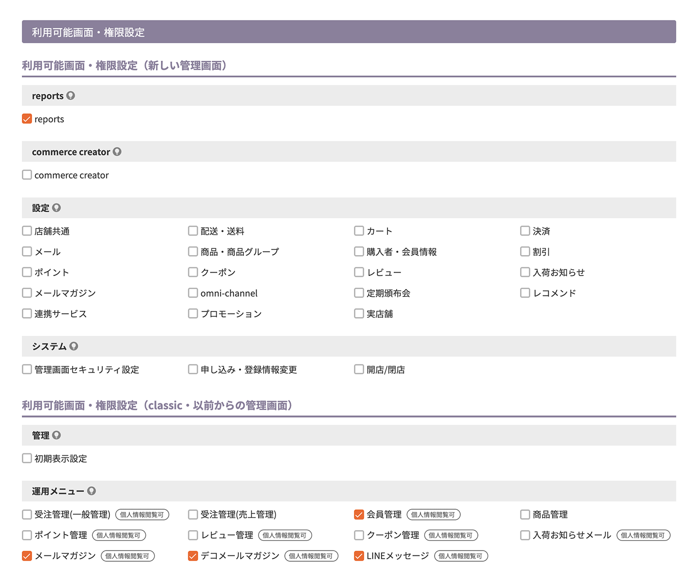
Task: Click the 個人情報閲覧可 badge beside 受注管理(一般管理)
Action: click(142, 515)
